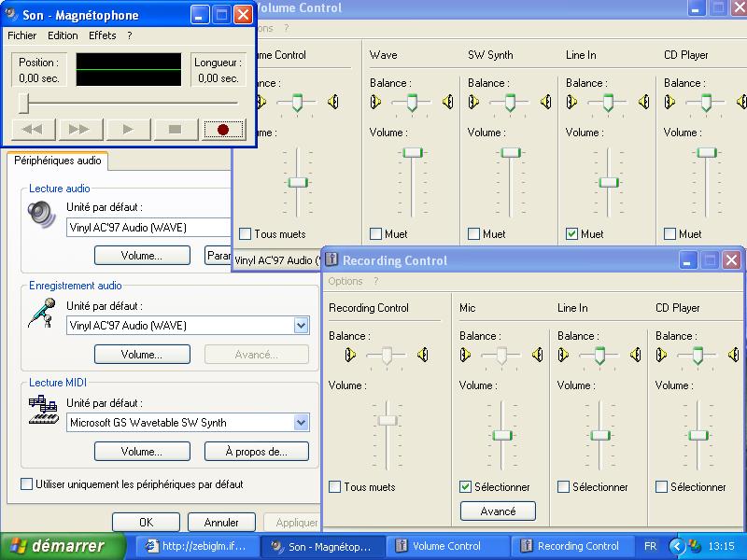747x560 pixels.
Task: Click the Mic volume slider handle
Action: coord(502,435)
